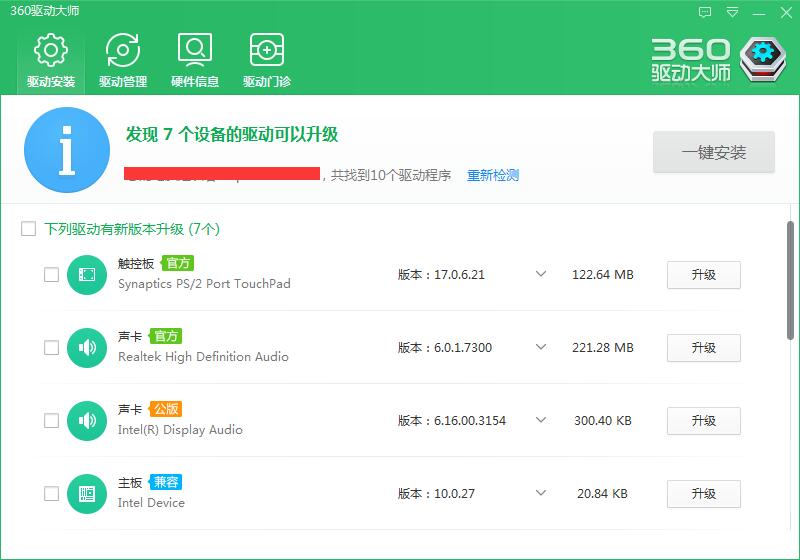This screenshot has width=800, height=560.
Task: Click 升级 for Synaptics TouchPad
Action: click(x=704, y=275)
